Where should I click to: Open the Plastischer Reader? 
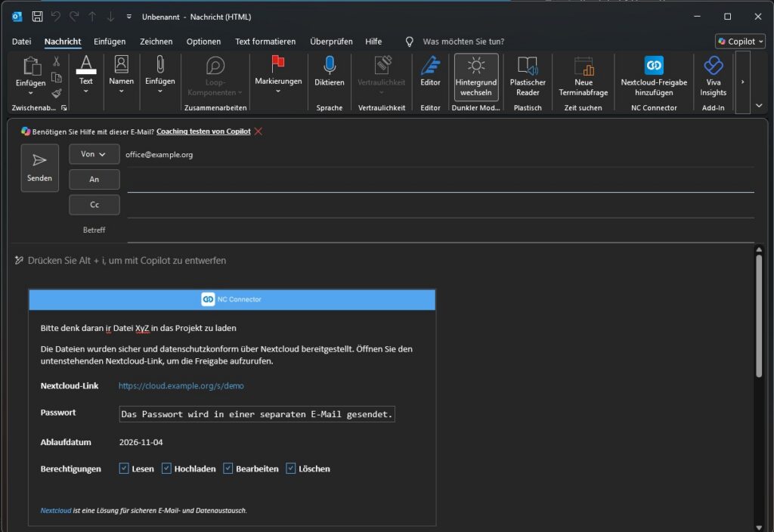pos(528,77)
